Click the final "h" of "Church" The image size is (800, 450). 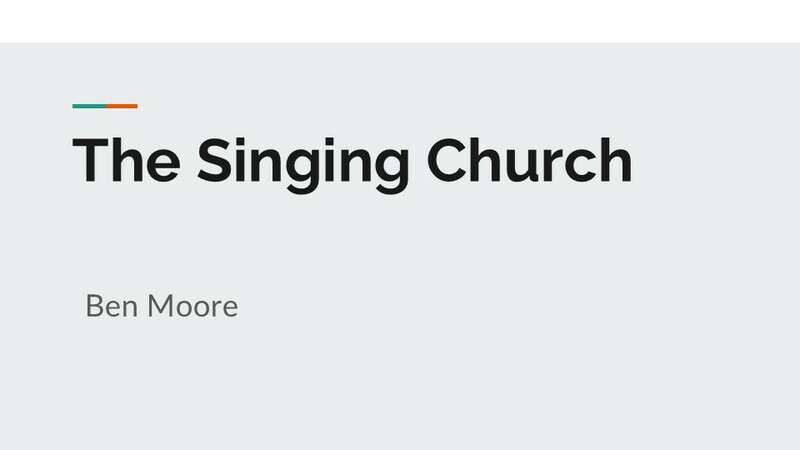point(615,160)
